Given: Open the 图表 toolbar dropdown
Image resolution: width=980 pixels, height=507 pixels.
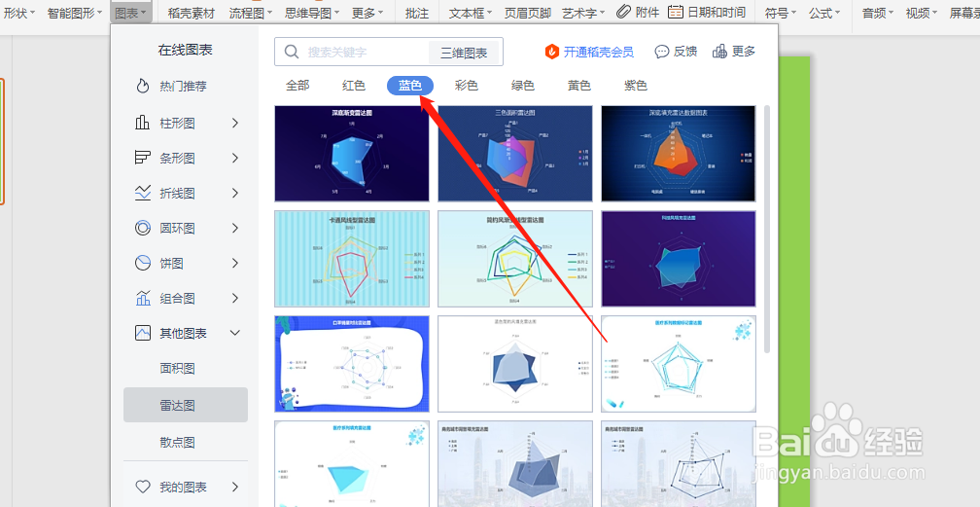Looking at the screenshot, I should [130, 13].
